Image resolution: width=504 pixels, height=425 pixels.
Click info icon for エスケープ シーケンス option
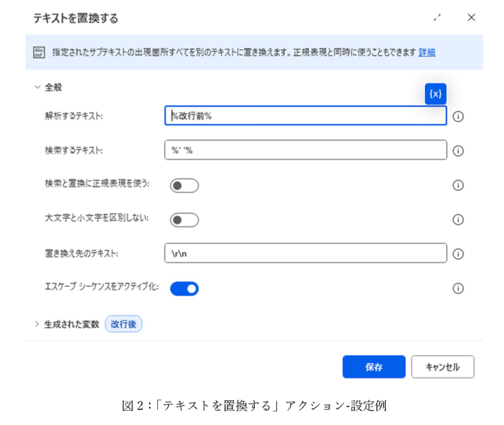pyautogui.click(x=458, y=288)
